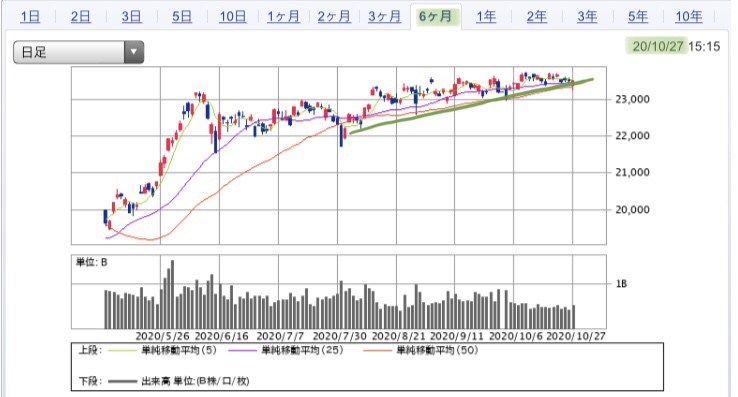
Task: Select the 5年 period tab
Action: [x=638, y=17]
